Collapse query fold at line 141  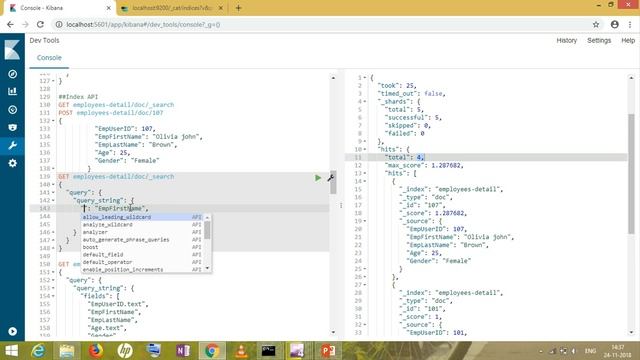[53, 192]
